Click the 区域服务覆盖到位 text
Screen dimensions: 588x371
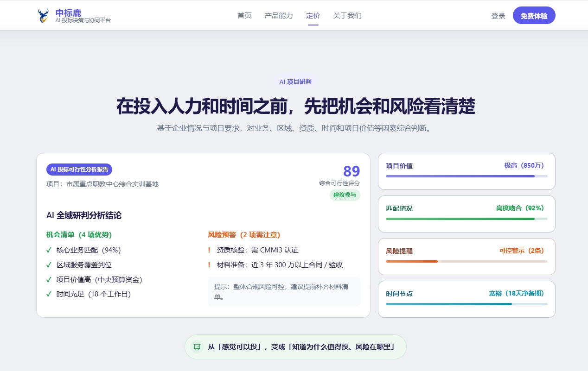coord(84,265)
